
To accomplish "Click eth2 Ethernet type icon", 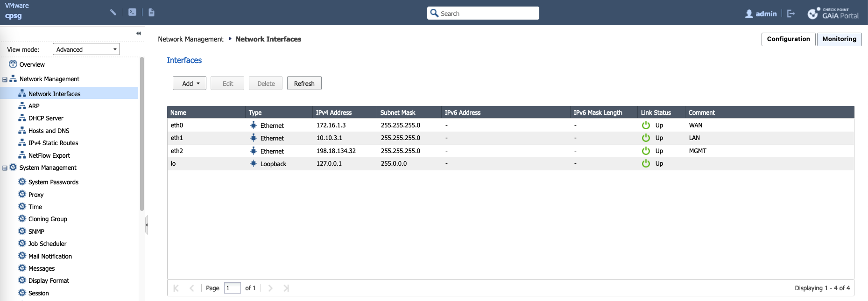I will coord(254,151).
